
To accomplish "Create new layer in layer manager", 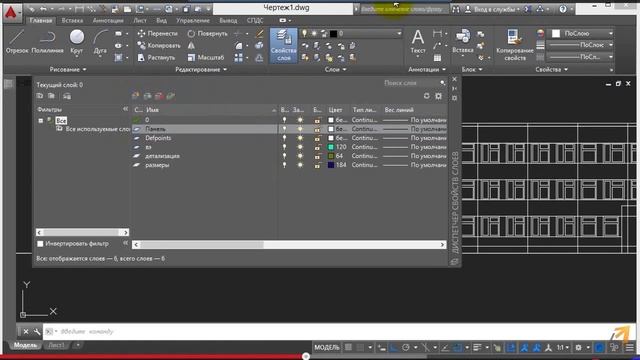I will coord(136,96).
